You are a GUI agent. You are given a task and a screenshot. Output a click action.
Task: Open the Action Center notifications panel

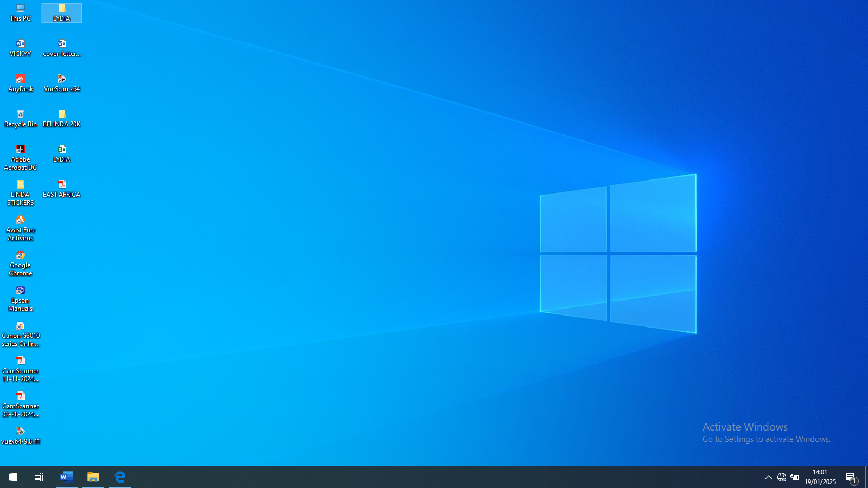tap(851, 477)
